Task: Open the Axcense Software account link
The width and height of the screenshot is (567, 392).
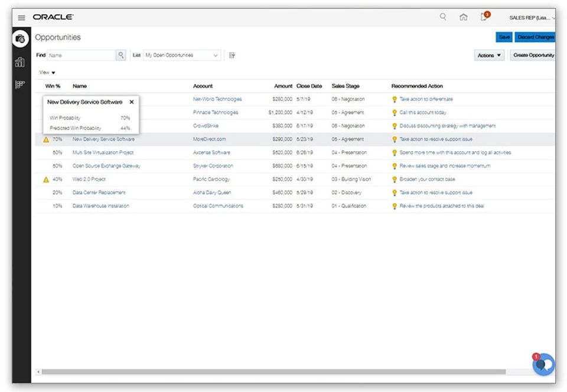Action: (x=211, y=152)
